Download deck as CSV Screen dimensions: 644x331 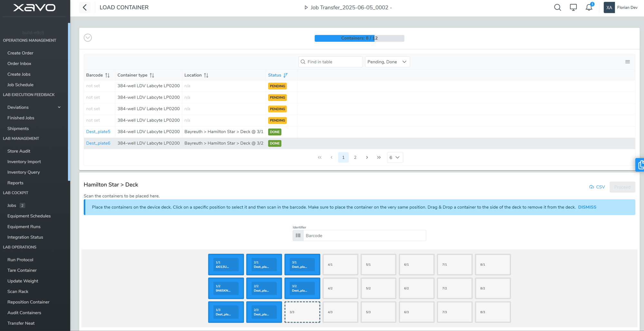[x=597, y=187]
